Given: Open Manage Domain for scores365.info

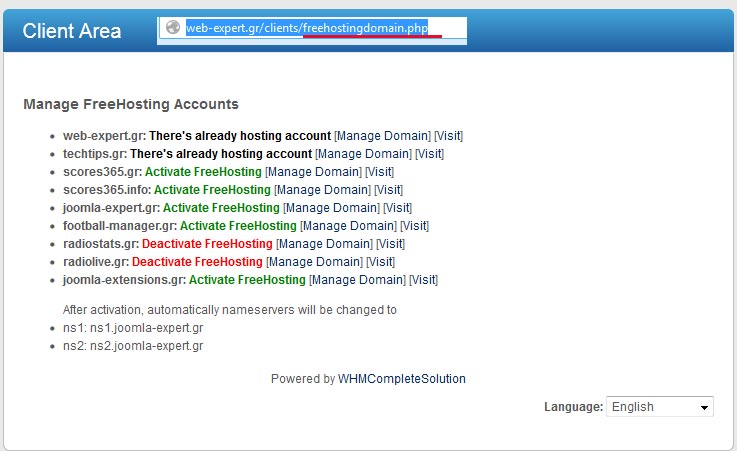Looking at the screenshot, I should (322, 190).
